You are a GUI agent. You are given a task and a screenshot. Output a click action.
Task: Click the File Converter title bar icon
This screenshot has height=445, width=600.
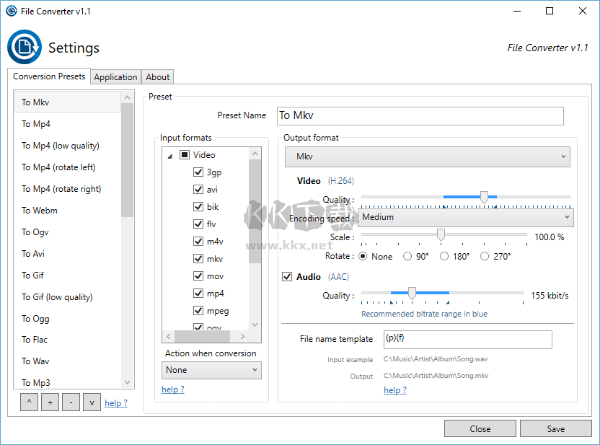(13, 11)
